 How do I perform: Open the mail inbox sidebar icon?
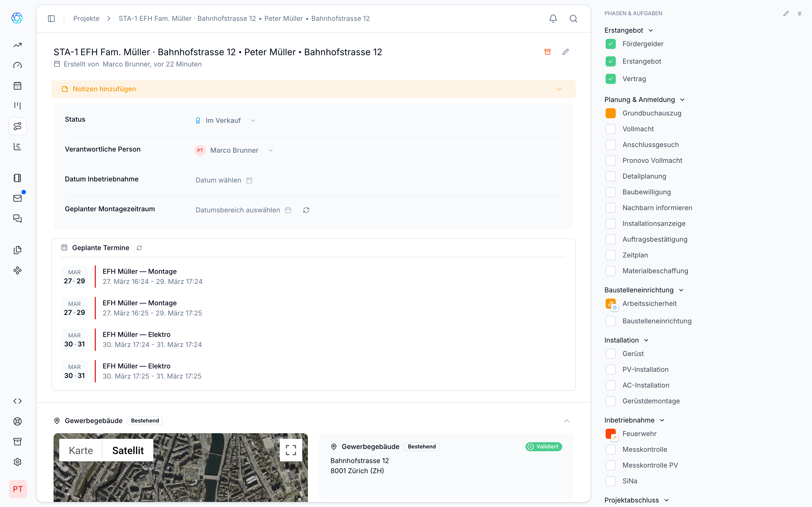[17, 198]
